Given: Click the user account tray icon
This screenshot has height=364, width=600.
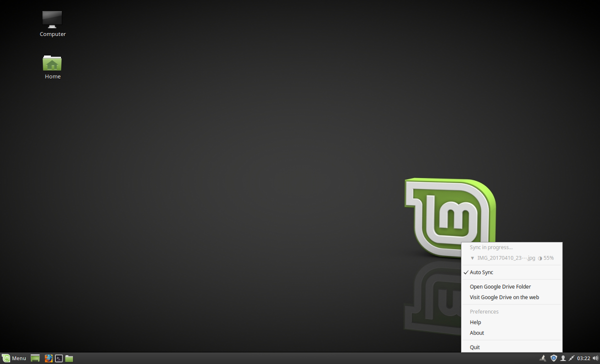Looking at the screenshot, I should pyautogui.click(x=563, y=358).
